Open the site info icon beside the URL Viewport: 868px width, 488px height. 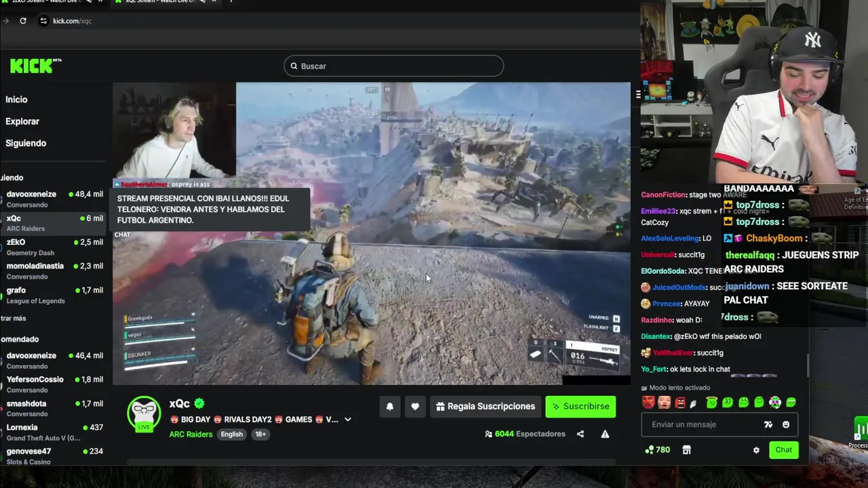pos(44,21)
